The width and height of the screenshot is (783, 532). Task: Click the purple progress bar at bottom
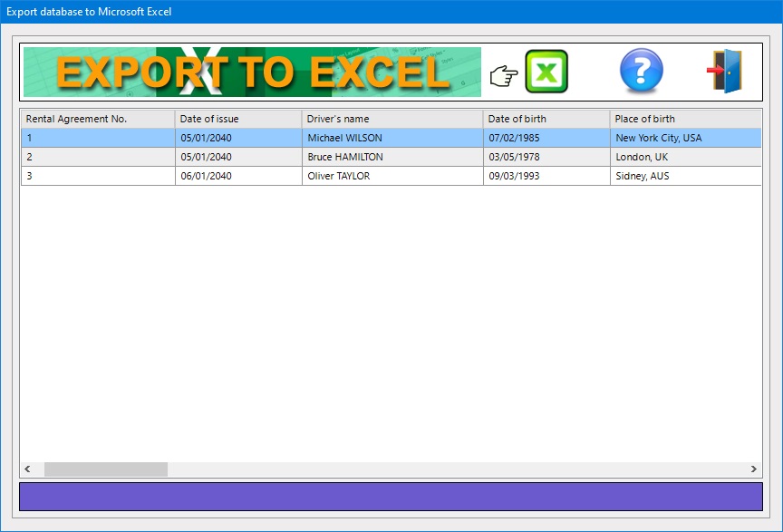pyautogui.click(x=391, y=497)
